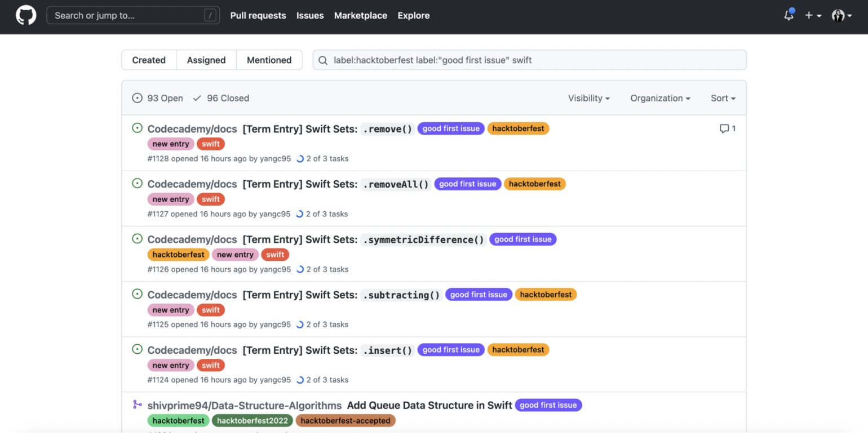
Task: Open Explore in top navigation
Action: pos(414,16)
